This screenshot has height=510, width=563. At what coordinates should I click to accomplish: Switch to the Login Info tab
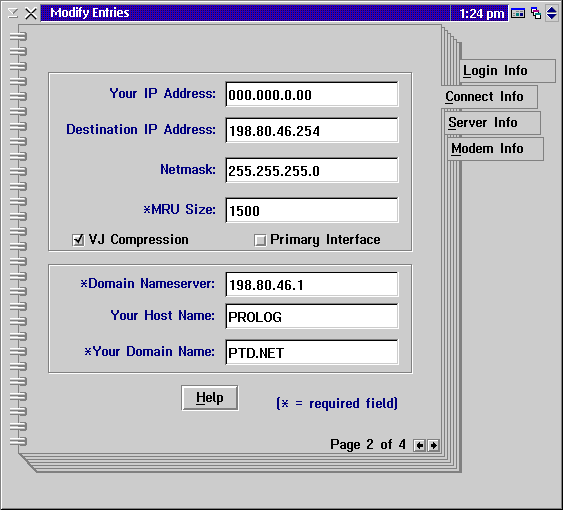coord(507,71)
